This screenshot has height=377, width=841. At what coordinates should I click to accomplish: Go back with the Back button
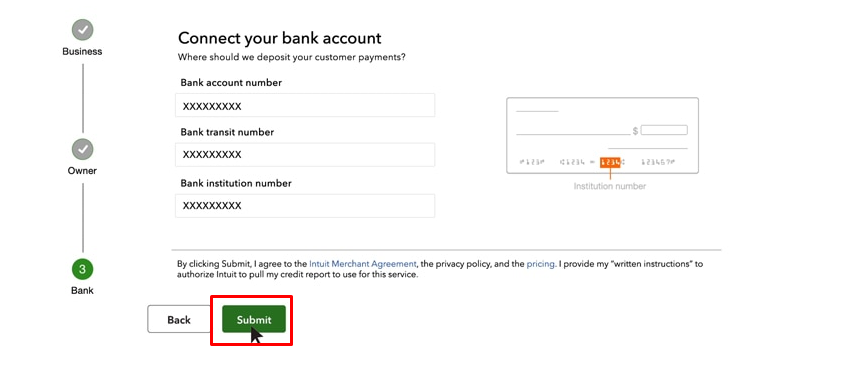tap(179, 320)
